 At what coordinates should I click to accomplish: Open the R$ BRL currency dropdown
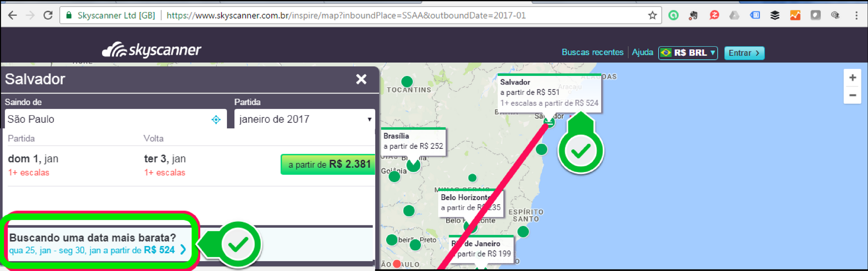click(x=688, y=53)
